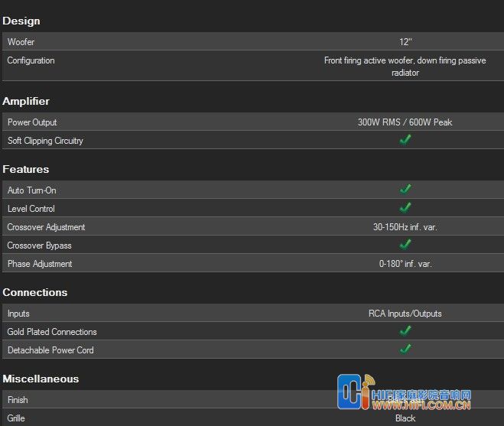Click the 300W RMS / 600W Peak value
Viewport: 504px width, 426px height.
(405, 122)
